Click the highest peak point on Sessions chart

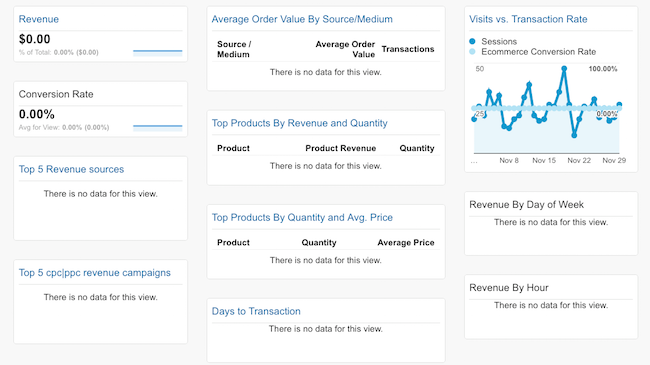tap(564, 68)
